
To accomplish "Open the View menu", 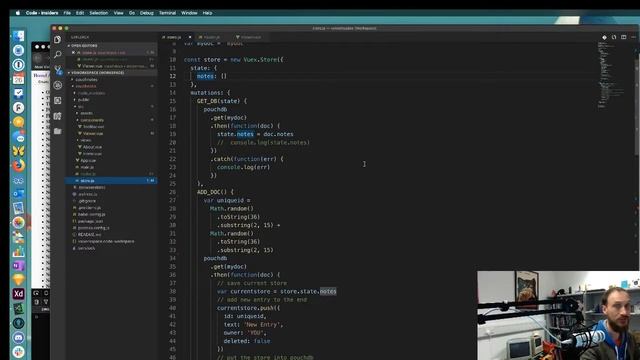I will click(x=118, y=13).
